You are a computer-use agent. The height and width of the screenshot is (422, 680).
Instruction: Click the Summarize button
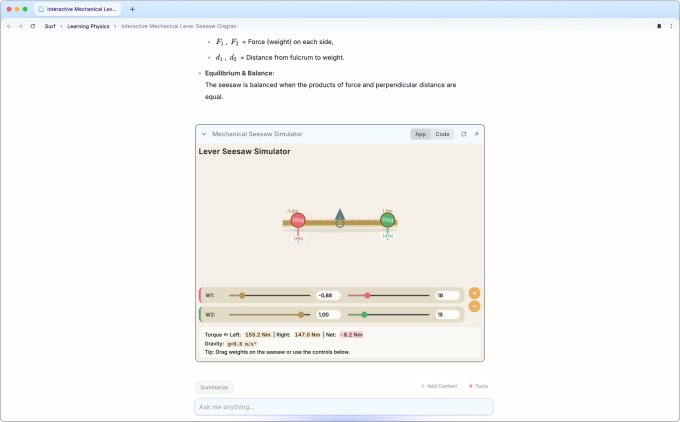coord(212,386)
